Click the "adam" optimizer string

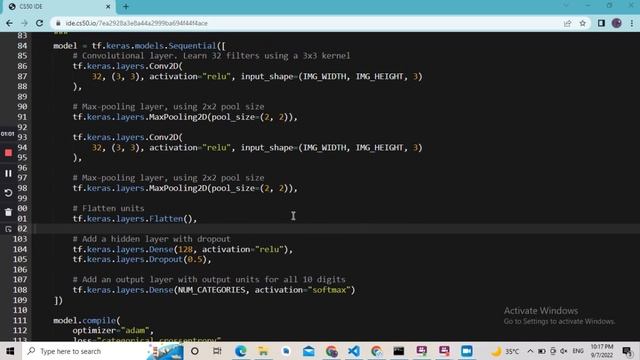click(135, 331)
